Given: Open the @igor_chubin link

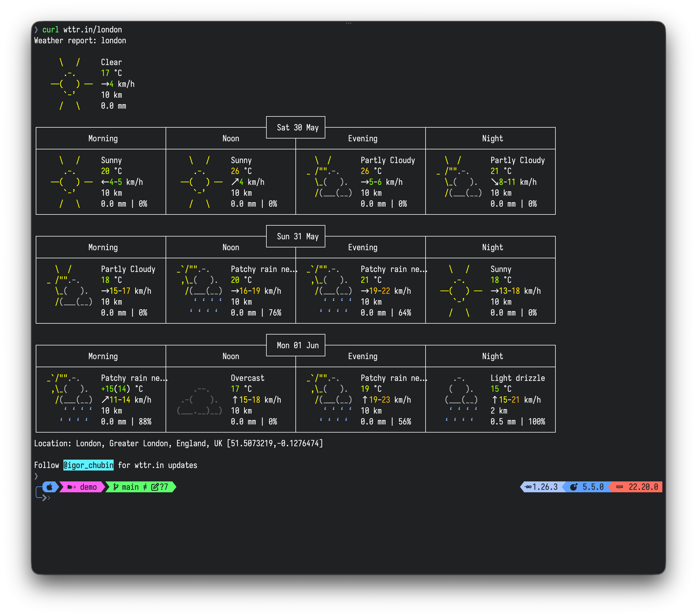Looking at the screenshot, I should (88, 465).
